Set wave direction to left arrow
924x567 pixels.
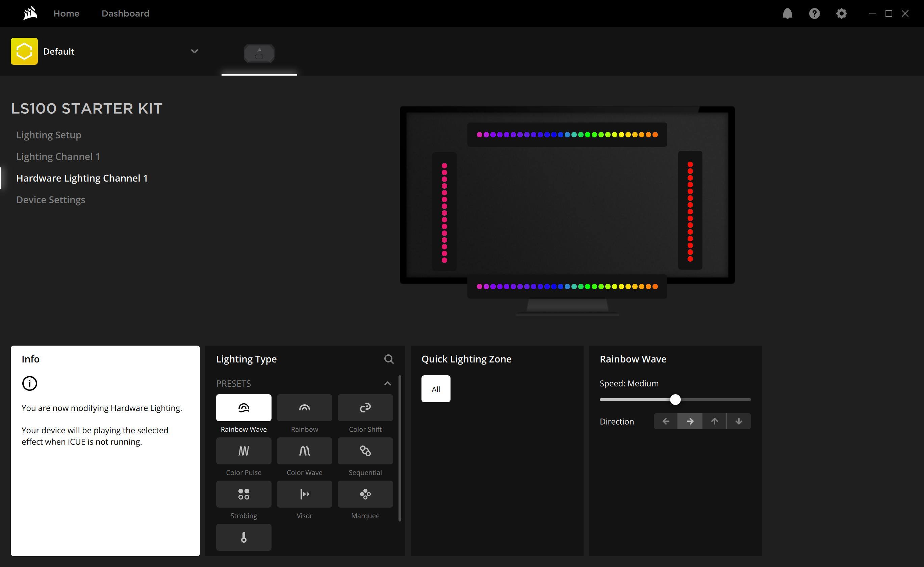[666, 421]
